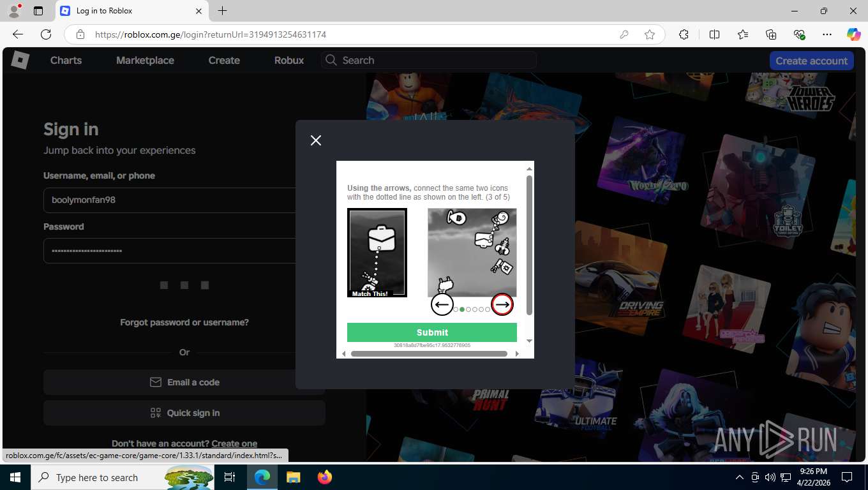
Task: Open the tab actions menu
Action: 38,11
